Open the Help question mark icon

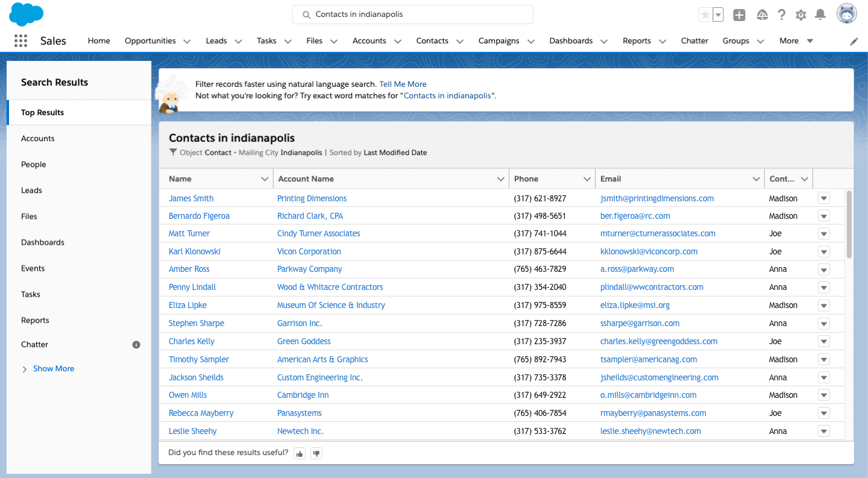coord(781,15)
